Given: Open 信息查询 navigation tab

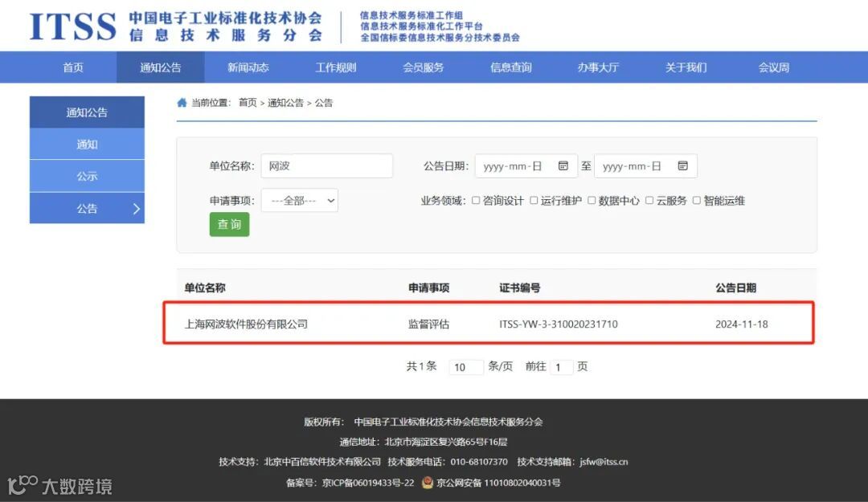Looking at the screenshot, I should point(510,67).
